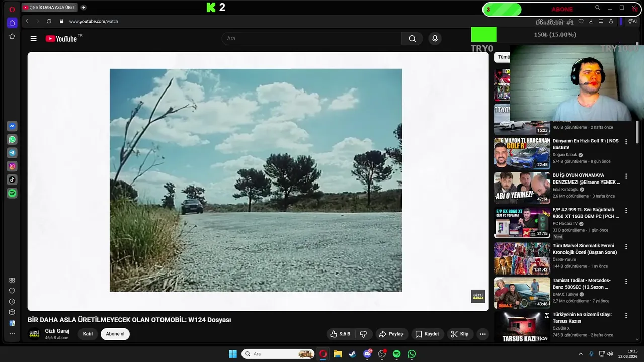Open Discord from taskbar
Image resolution: width=644 pixels, height=362 pixels.
(367, 354)
